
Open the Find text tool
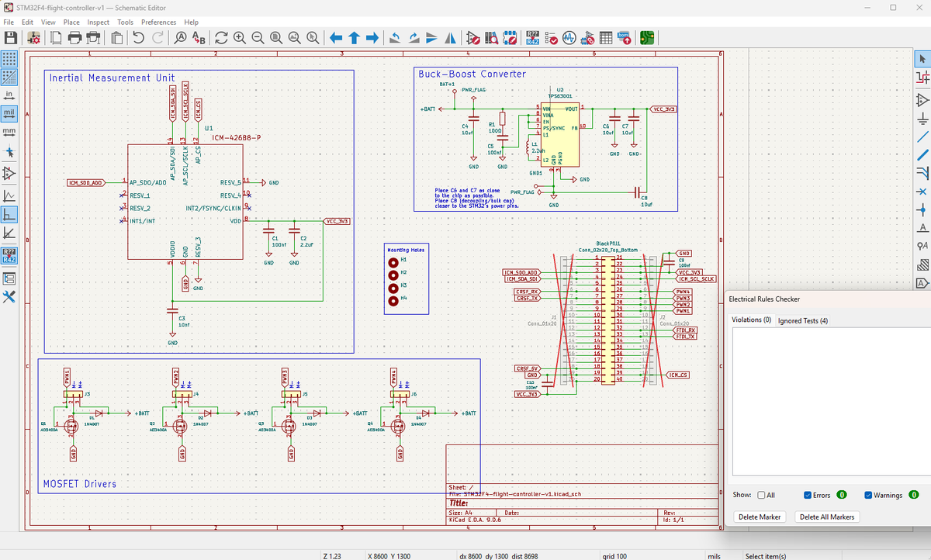(180, 37)
